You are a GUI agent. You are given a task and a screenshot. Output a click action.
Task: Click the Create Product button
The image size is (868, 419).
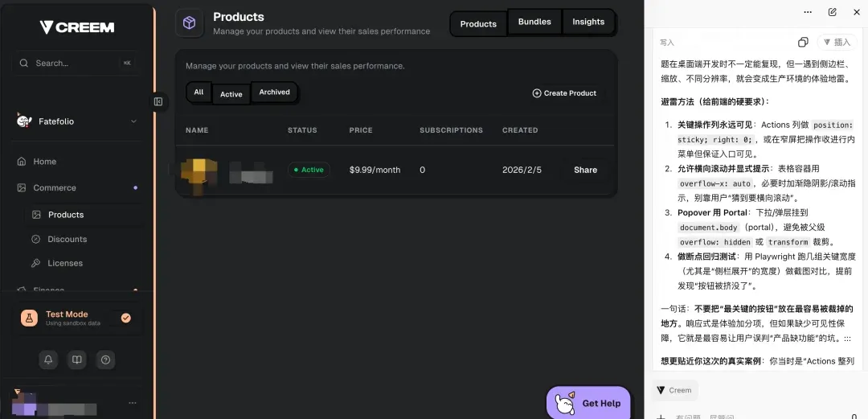[564, 93]
